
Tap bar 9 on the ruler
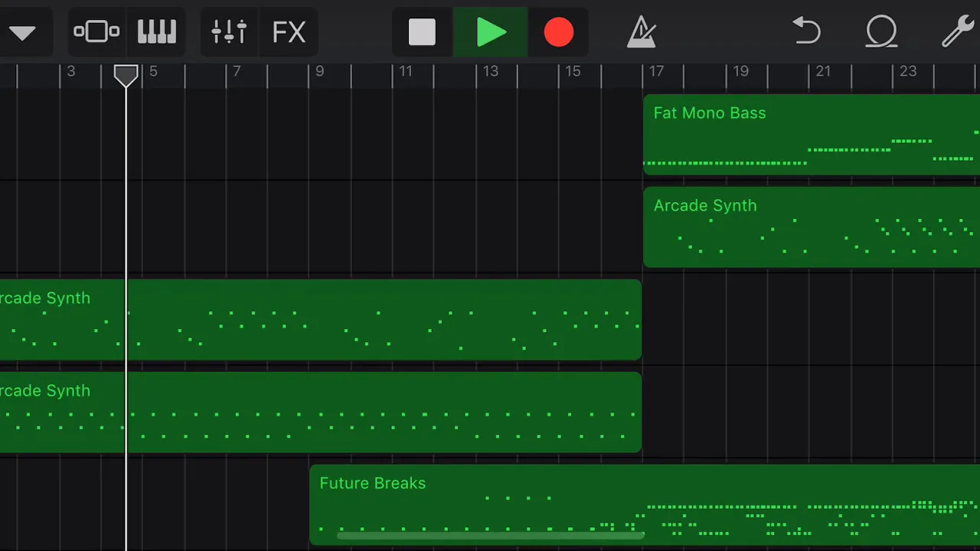[x=319, y=71]
